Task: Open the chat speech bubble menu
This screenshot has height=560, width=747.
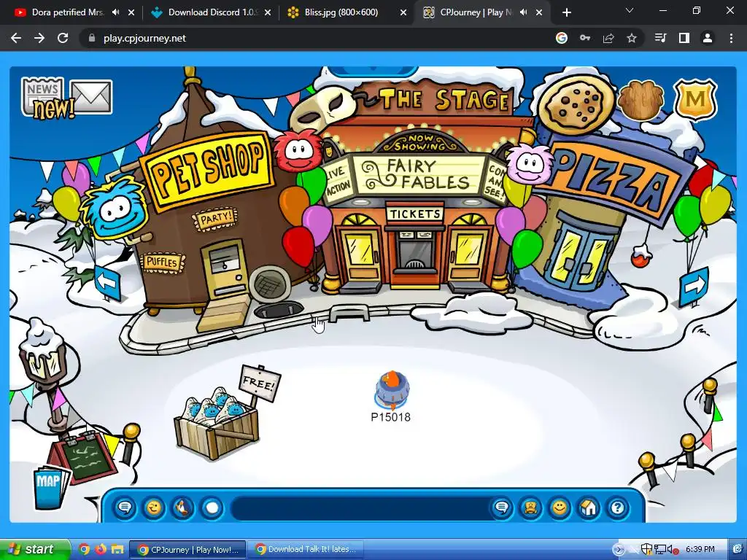Action: 125,507
